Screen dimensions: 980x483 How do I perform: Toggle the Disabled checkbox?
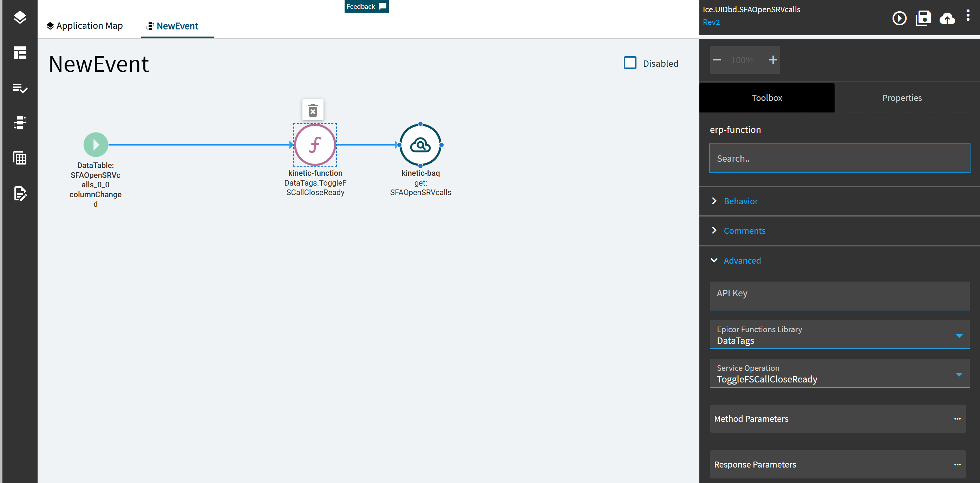(x=630, y=63)
